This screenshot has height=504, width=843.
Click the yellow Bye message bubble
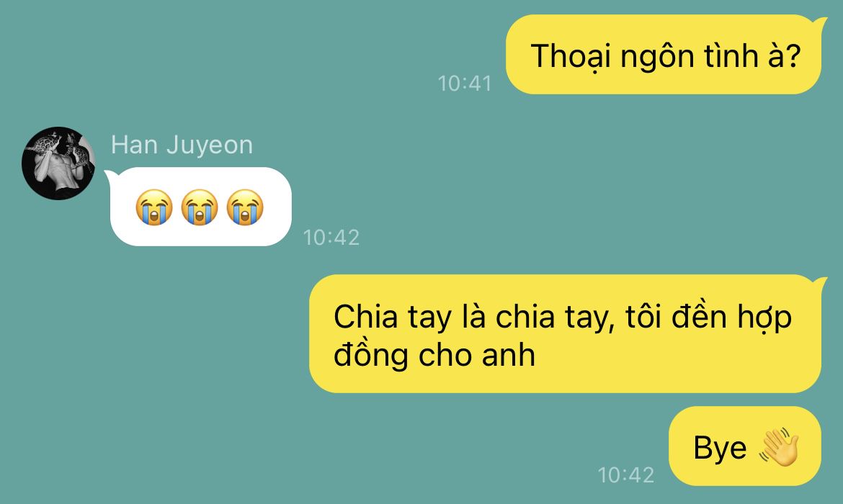[745, 446]
